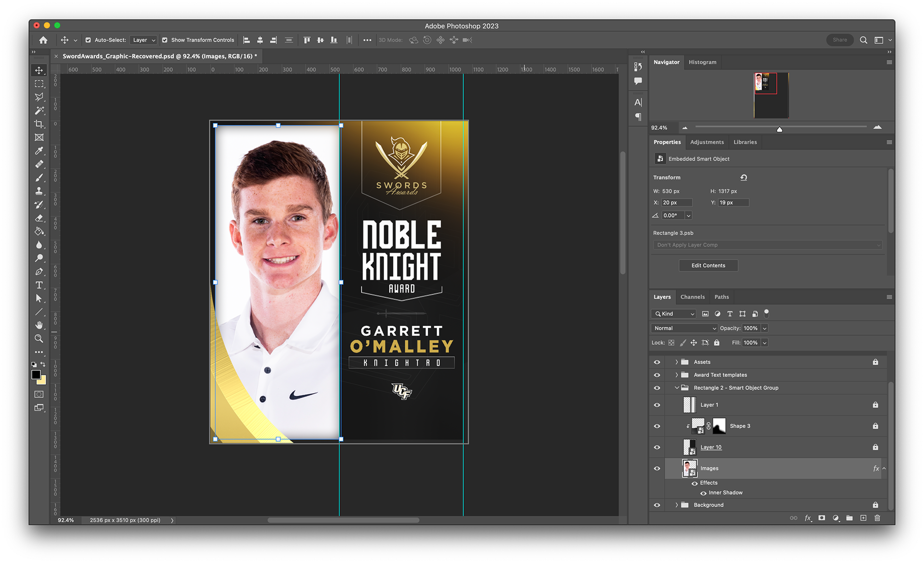Add a layer mask icon
The height and width of the screenshot is (563, 924).
[x=821, y=518]
